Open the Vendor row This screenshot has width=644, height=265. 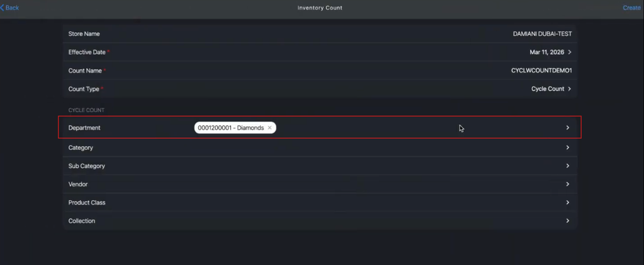[x=320, y=184]
